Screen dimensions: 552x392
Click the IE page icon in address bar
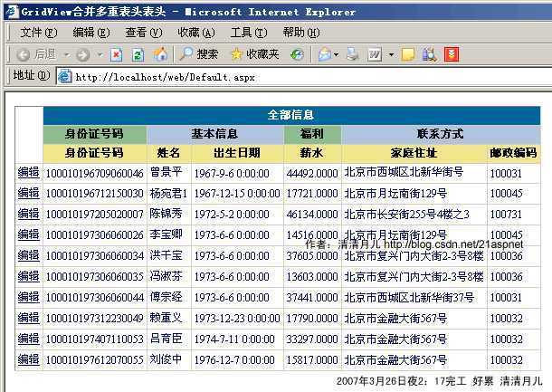[x=65, y=76]
